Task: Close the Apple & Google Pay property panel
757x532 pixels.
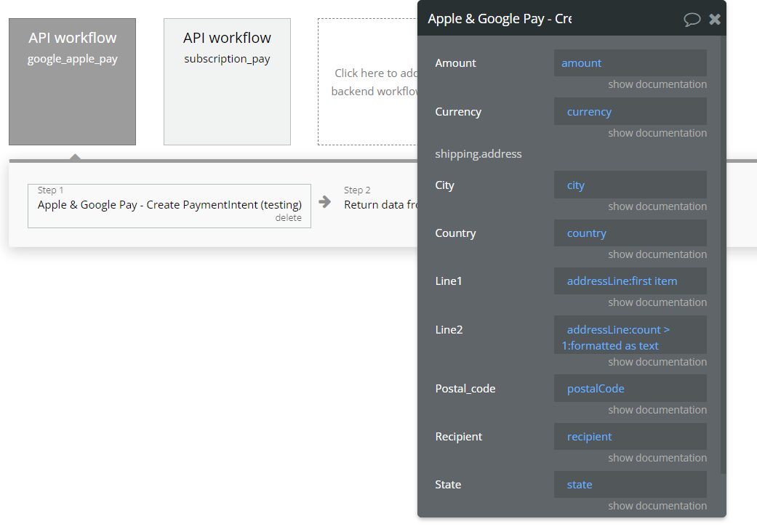Action: [x=715, y=19]
